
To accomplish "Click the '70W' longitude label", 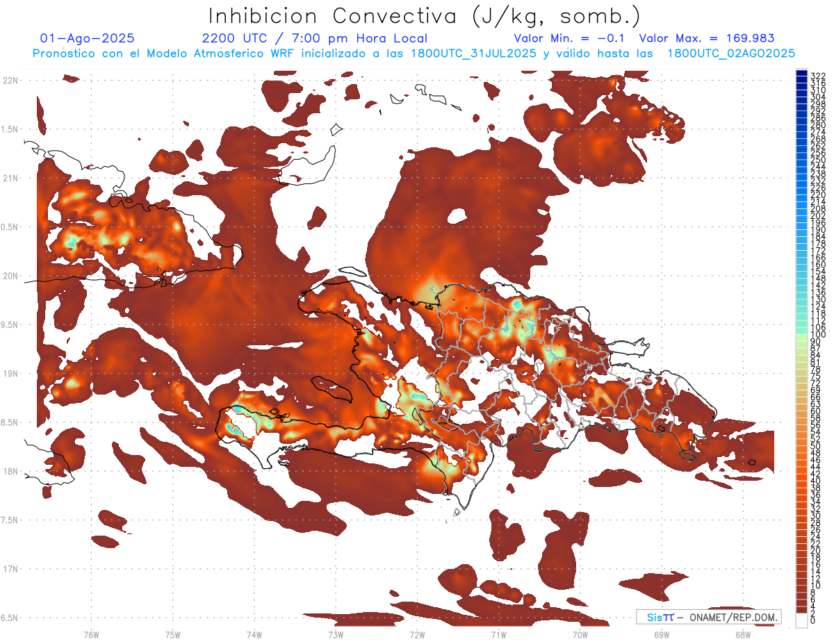I will [580, 634].
